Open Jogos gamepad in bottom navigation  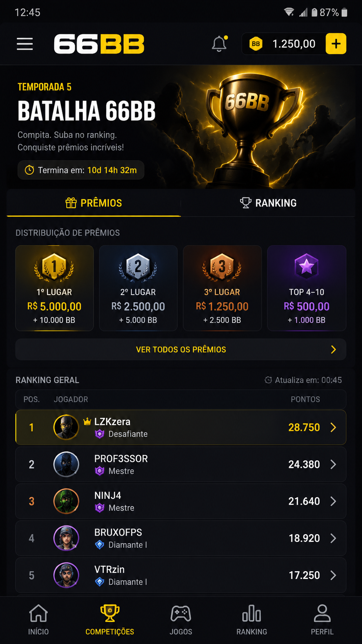click(181, 620)
